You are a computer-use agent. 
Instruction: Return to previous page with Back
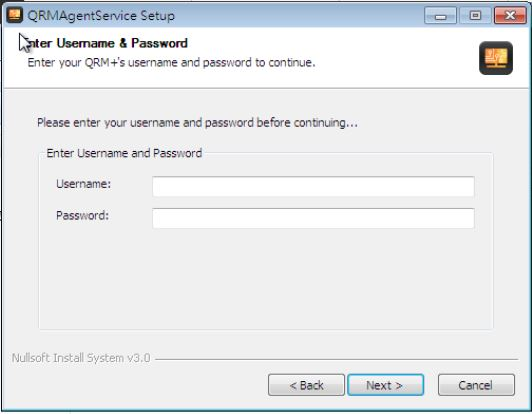[x=306, y=385]
